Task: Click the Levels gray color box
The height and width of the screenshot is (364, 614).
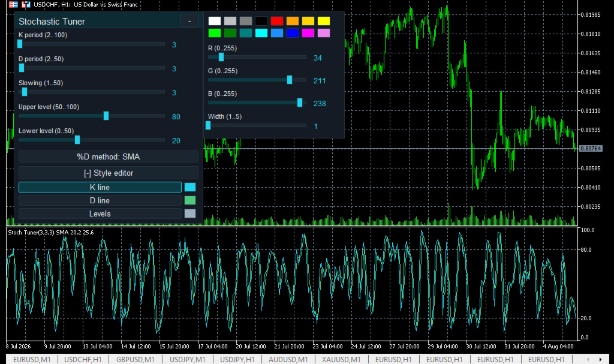Action: pyautogui.click(x=190, y=213)
